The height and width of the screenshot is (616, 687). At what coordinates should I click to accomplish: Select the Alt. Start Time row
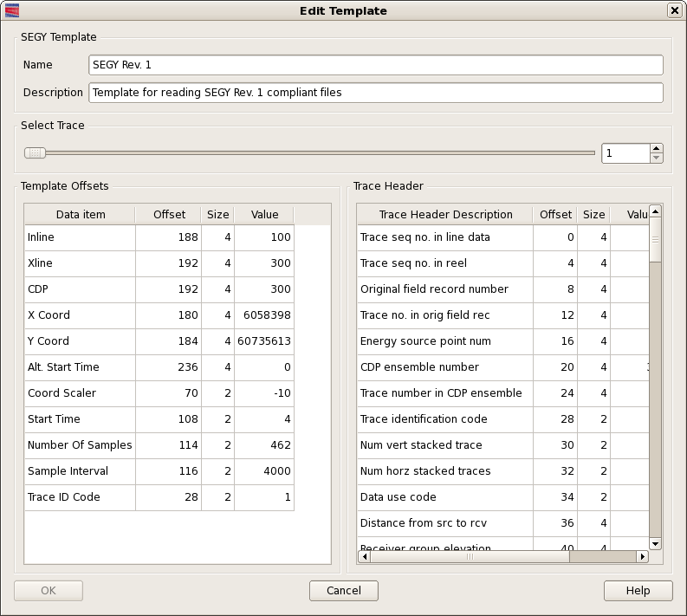(159, 367)
